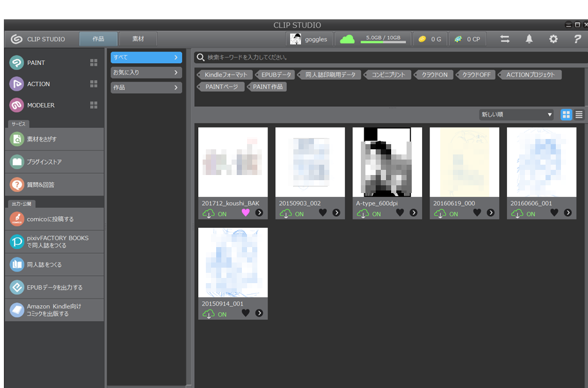Launch CLIP STUDIO PAINT from sidebar
Screen dimensions: 588x388
pyautogui.click(x=35, y=63)
